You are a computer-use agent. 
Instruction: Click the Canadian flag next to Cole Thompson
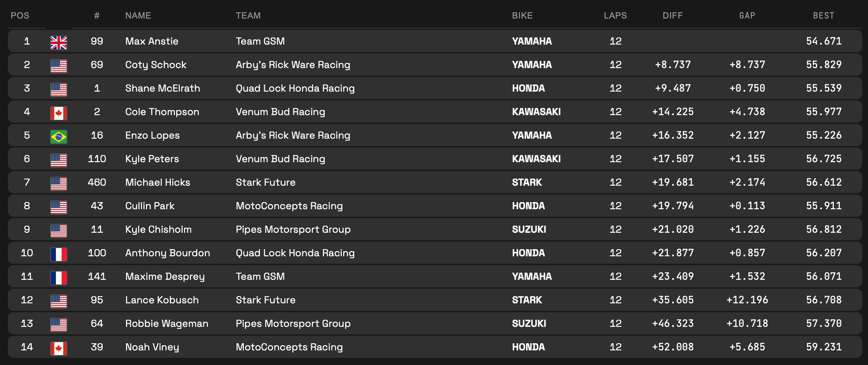coord(59,113)
